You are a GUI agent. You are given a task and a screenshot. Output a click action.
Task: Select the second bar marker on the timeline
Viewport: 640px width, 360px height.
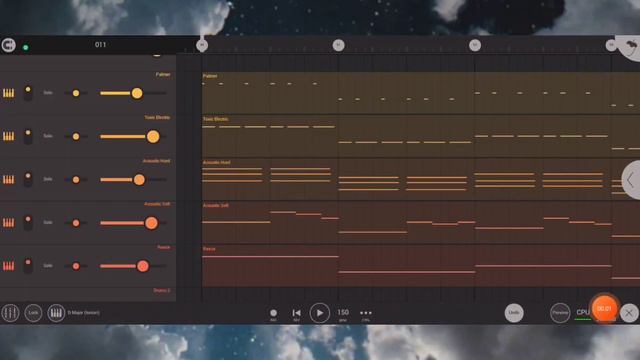(x=338, y=45)
